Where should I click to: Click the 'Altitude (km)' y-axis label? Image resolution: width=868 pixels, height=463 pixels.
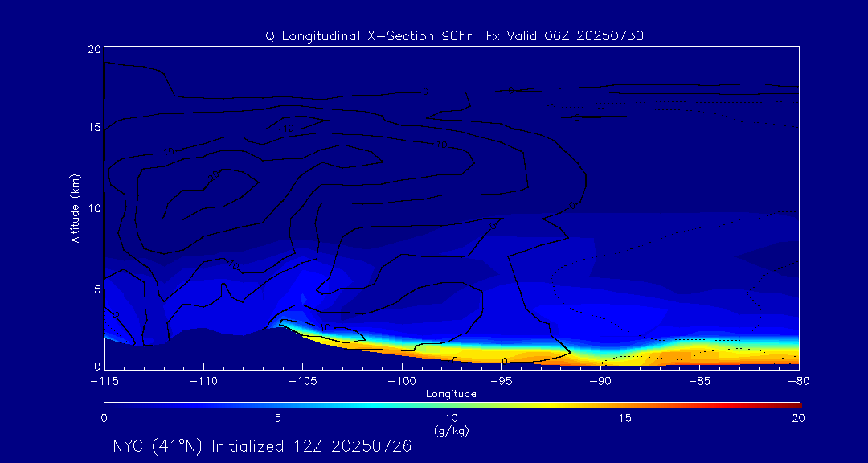[75, 208]
